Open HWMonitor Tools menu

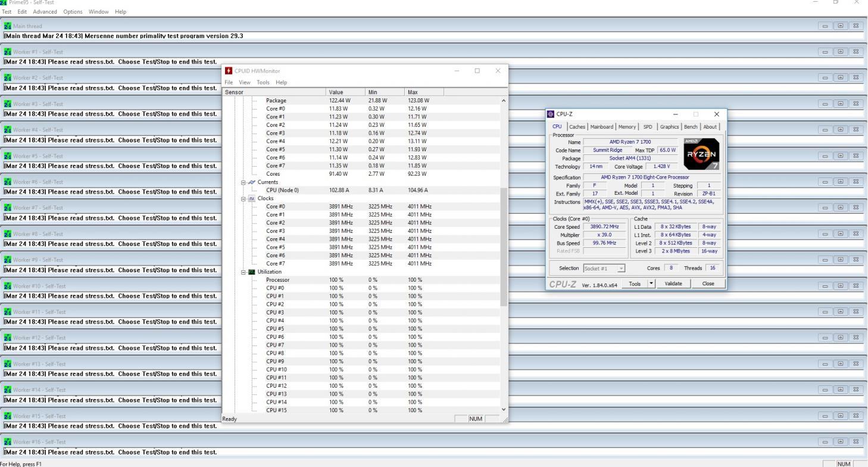tap(263, 82)
